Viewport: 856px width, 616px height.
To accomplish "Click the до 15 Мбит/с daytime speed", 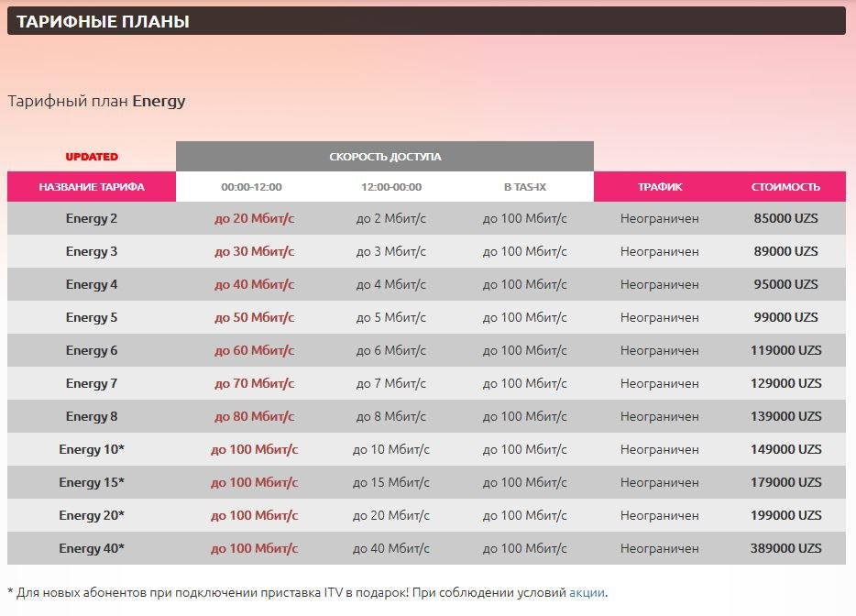I will 390,482.
